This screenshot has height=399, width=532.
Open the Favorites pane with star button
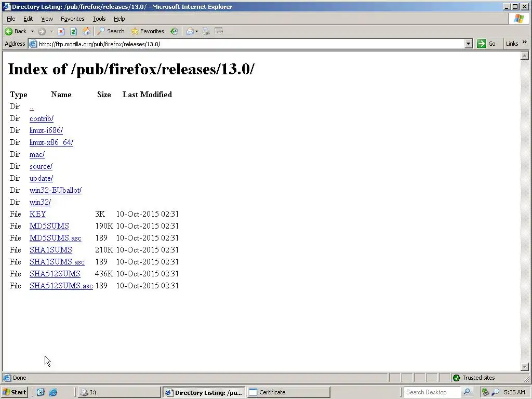pyautogui.click(x=148, y=31)
